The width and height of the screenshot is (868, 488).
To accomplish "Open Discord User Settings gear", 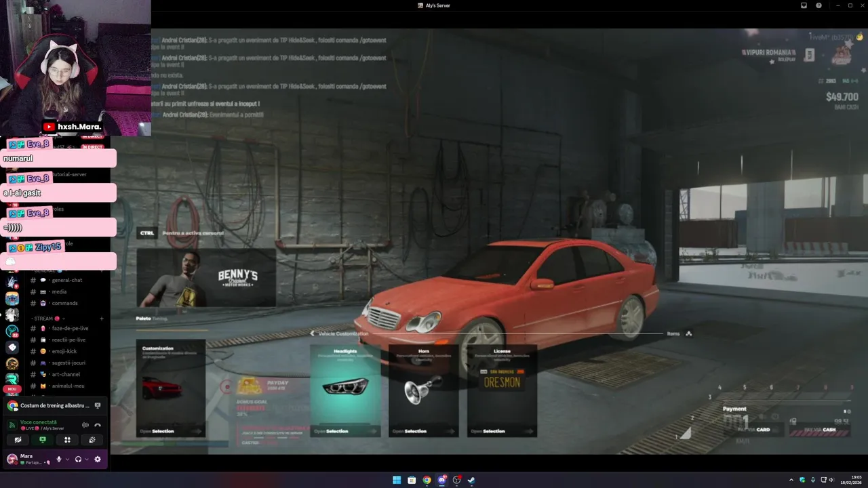I will [x=98, y=460].
